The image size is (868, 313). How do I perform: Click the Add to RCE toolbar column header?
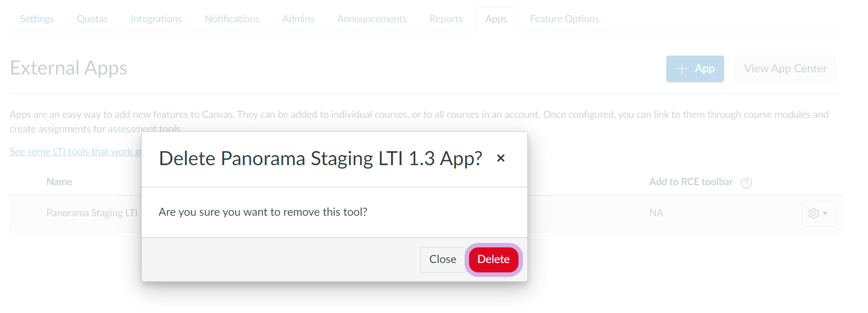[x=691, y=182]
